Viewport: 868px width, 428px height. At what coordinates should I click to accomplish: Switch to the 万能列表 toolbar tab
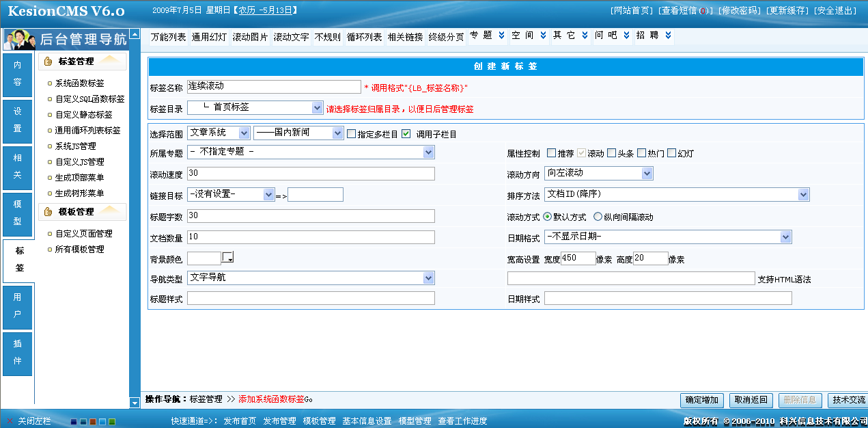(167, 36)
